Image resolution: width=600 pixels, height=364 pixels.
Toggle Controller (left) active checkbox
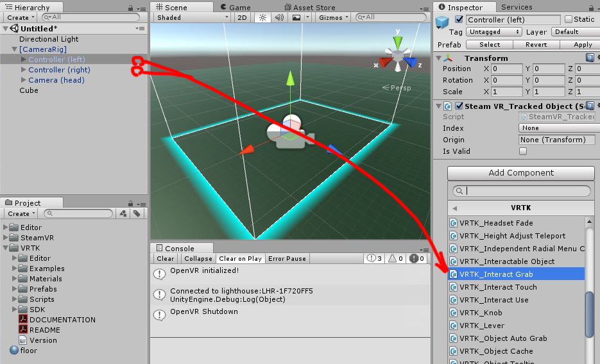(459, 19)
